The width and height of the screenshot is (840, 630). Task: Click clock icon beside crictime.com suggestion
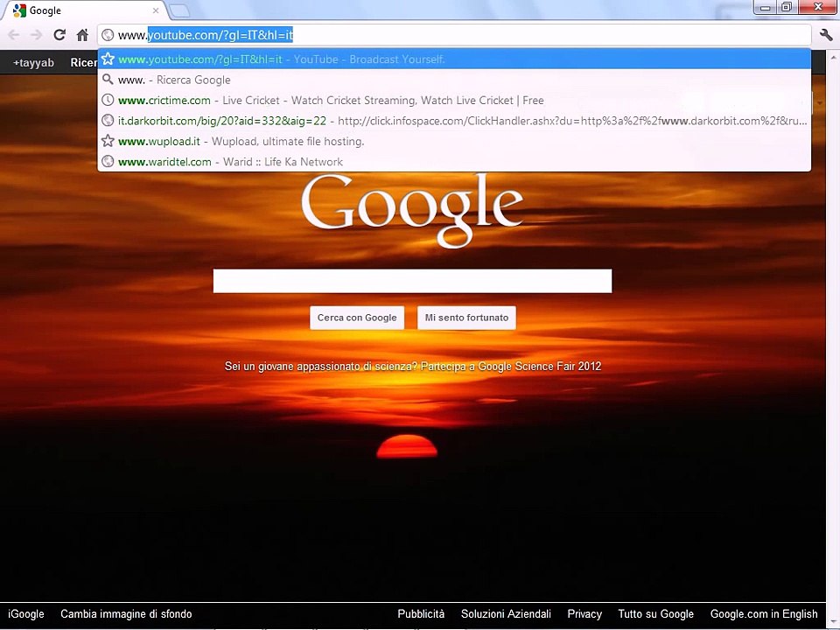(108, 100)
